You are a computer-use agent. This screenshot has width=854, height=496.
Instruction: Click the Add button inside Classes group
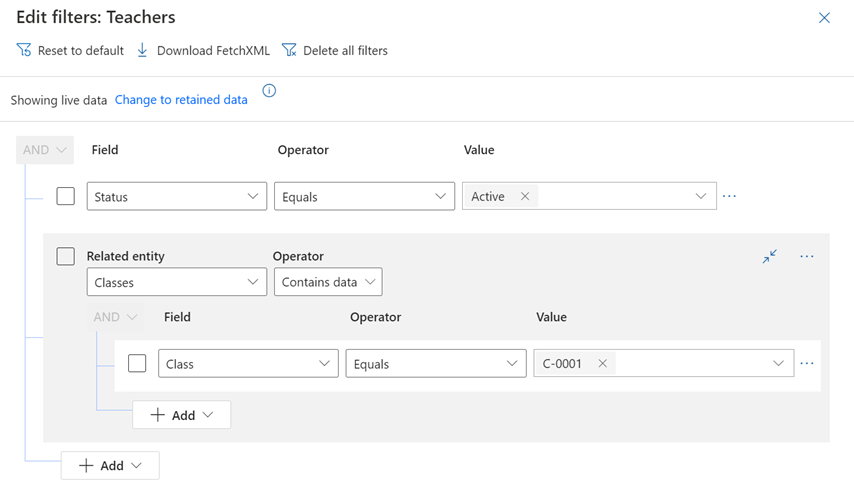coord(182,415)
